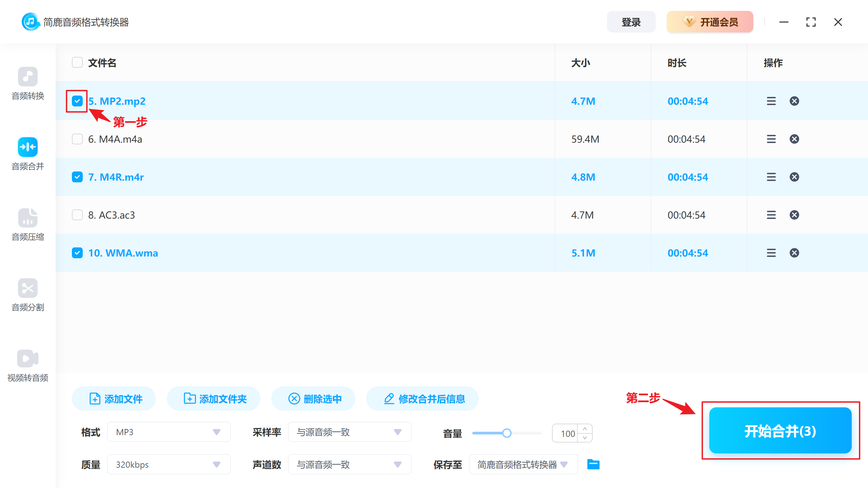The height and width of the screenshot is (488, 868).
Task: Remove 8. AC3.ac3 using its delete icon
Action: point(794,215)
